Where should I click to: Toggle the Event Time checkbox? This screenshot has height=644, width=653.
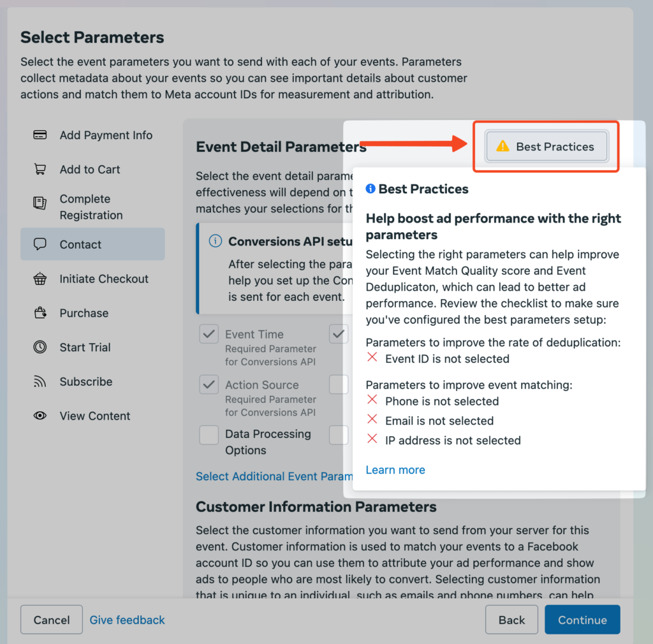tap(209, 334)
